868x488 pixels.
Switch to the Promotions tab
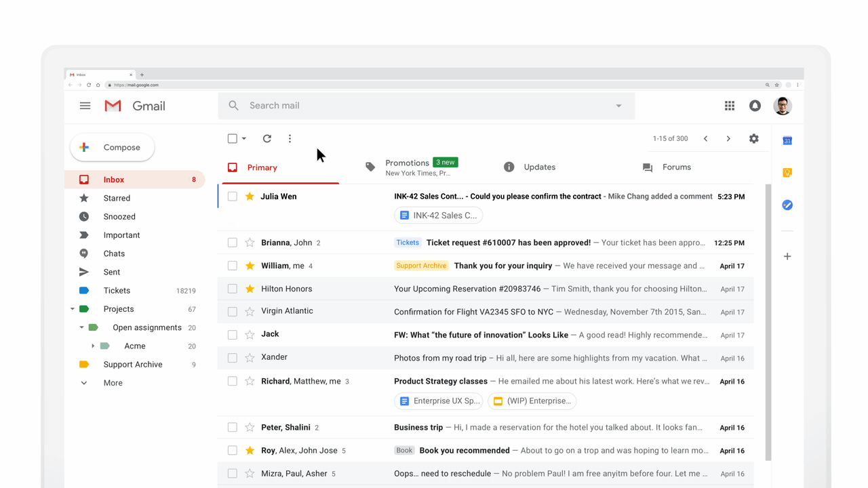tap(407, 165)
